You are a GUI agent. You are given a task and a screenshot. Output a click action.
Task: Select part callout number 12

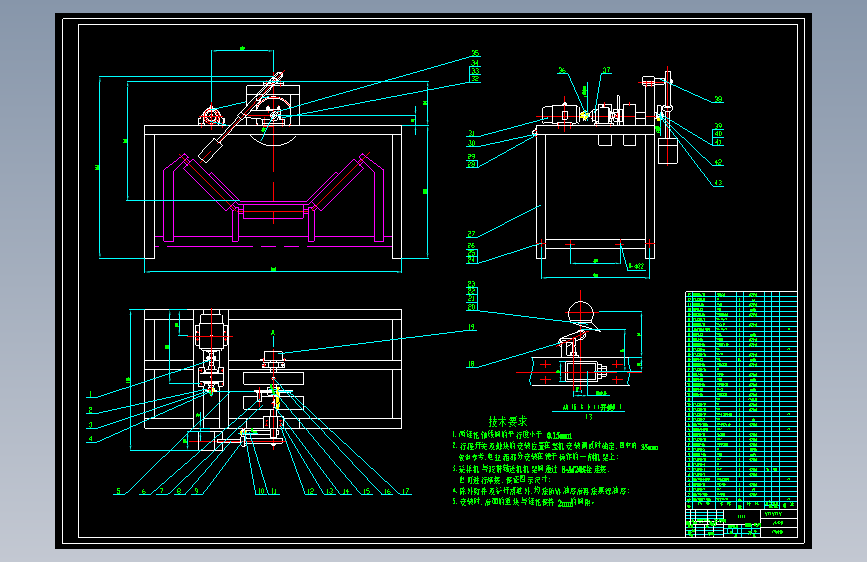click(311, 491)
